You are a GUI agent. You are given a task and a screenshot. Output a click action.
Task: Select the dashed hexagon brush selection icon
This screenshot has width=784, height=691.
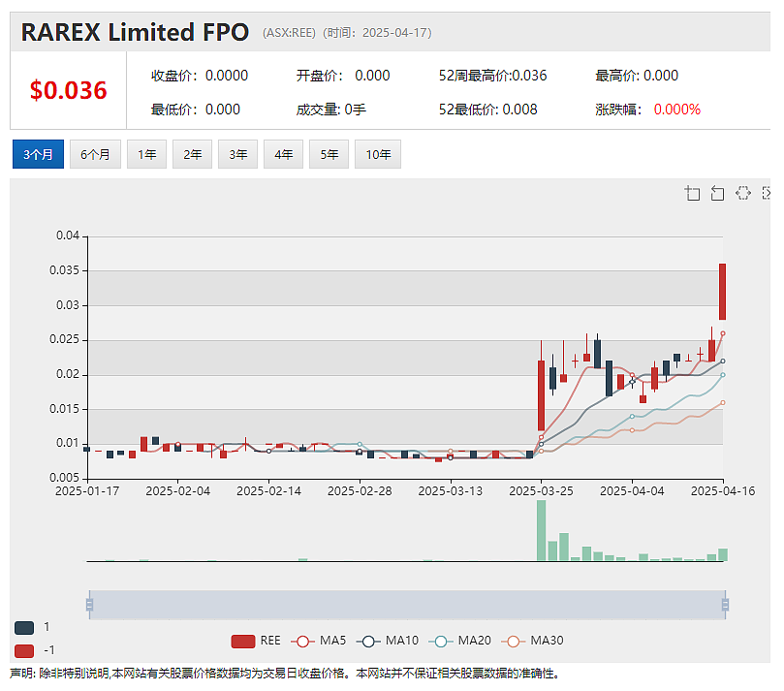point(743,193)
